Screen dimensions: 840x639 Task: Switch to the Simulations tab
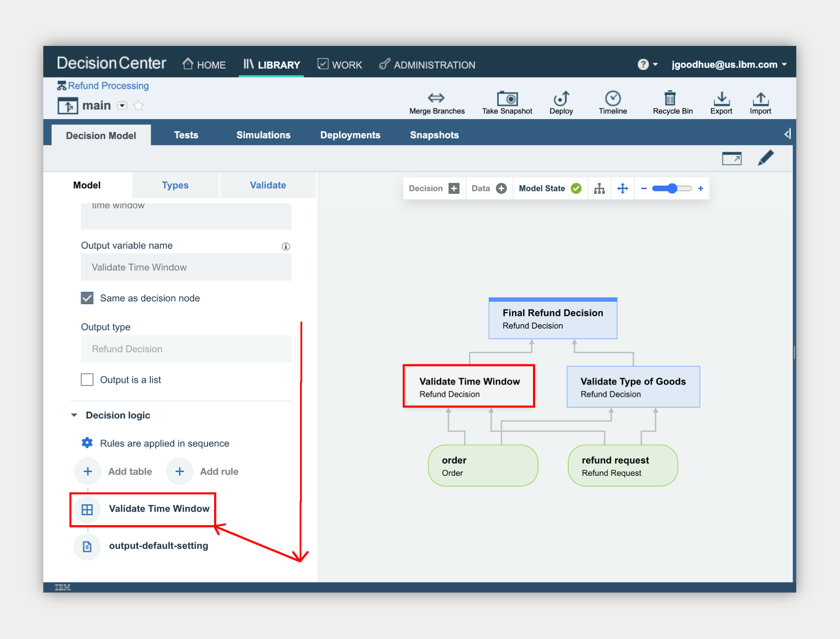pos(263,135)
